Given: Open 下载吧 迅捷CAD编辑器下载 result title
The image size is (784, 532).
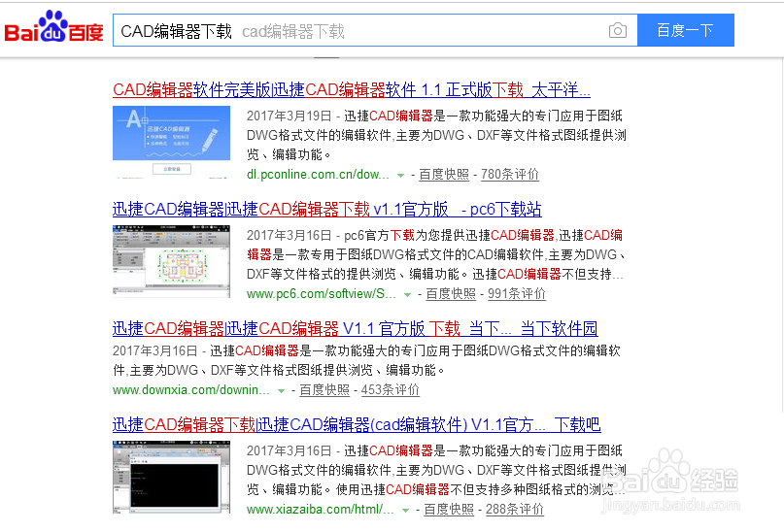Looking at the screenshot, I should 357,424.
